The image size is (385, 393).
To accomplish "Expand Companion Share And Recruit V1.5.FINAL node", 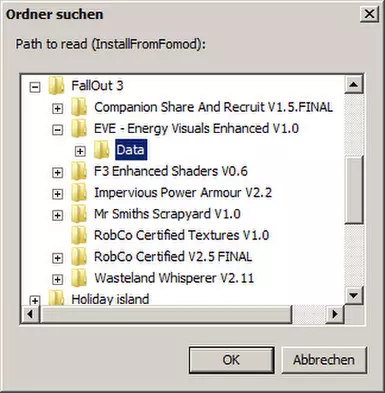I will [57, 109].
